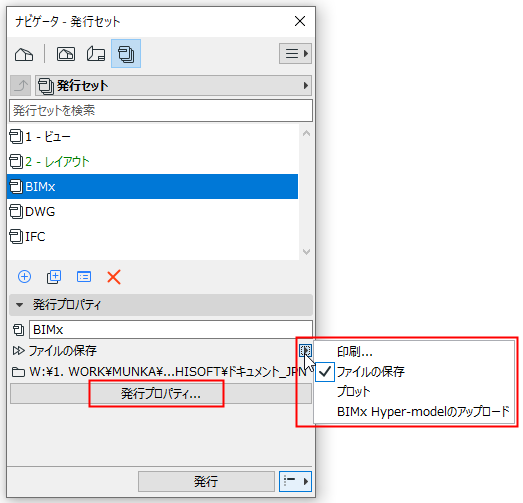Screen dimensions: 523x503
Task: Open the Project Map navigator icon
Action: coord(24,54)
